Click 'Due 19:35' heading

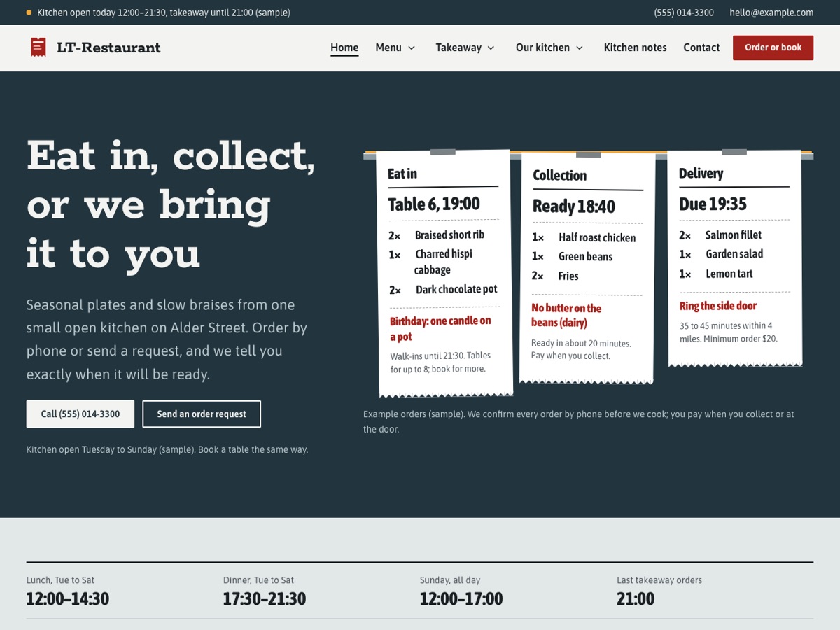(x=713, y=204)
